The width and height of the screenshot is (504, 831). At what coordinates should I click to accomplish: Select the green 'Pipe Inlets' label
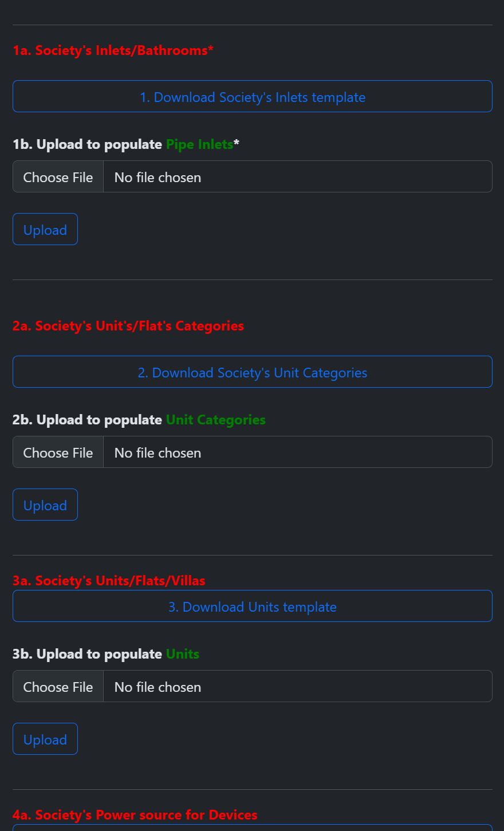(x=199, y=144)
